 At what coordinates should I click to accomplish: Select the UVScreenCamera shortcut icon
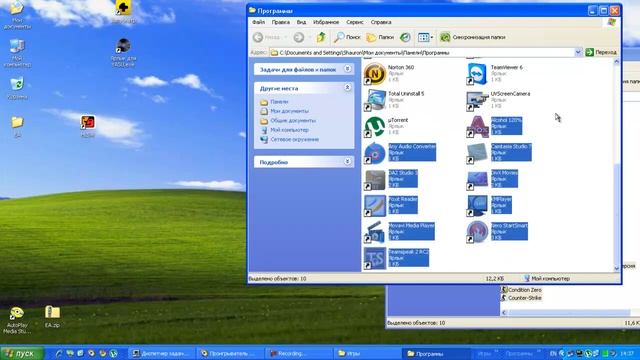pyautogui.click(x=477, y=100)
